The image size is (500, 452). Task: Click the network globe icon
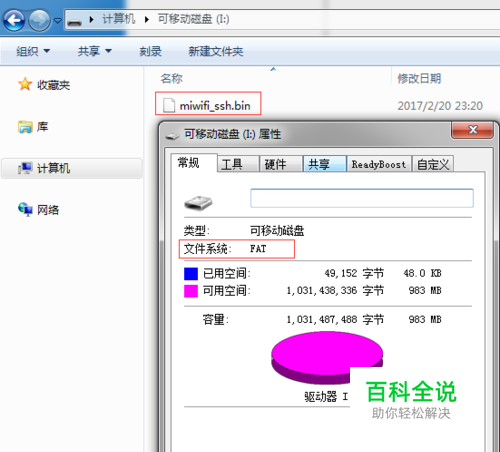[x=25, y=209]
